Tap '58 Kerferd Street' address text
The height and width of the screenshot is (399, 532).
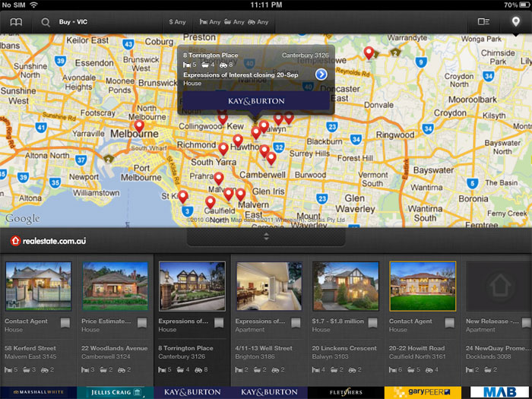[30, 348]
